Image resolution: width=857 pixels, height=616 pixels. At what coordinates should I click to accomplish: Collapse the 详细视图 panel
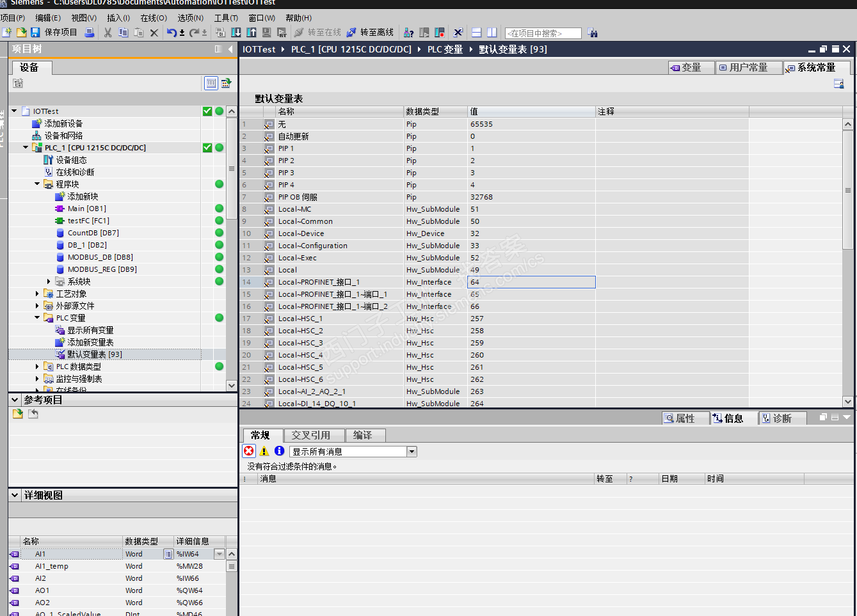pyautogui.click(x=15, y=495)
